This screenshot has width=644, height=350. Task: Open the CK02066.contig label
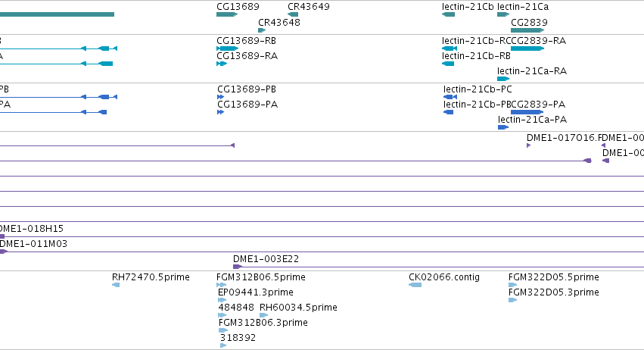pos(444,277)
